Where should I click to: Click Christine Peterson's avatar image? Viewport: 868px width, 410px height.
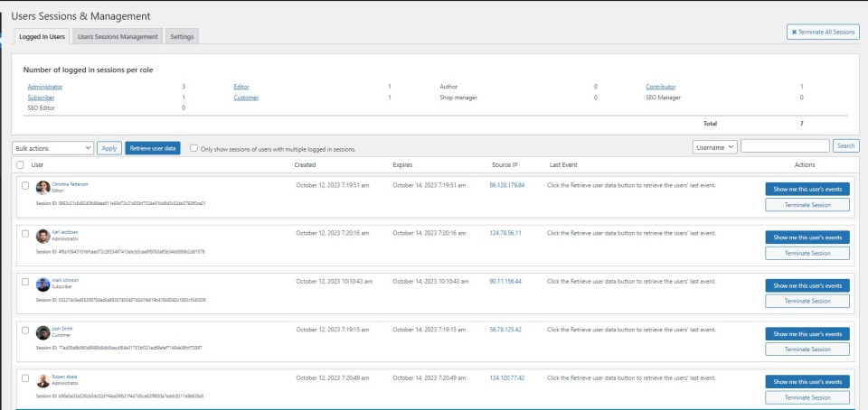click(42, 188)
